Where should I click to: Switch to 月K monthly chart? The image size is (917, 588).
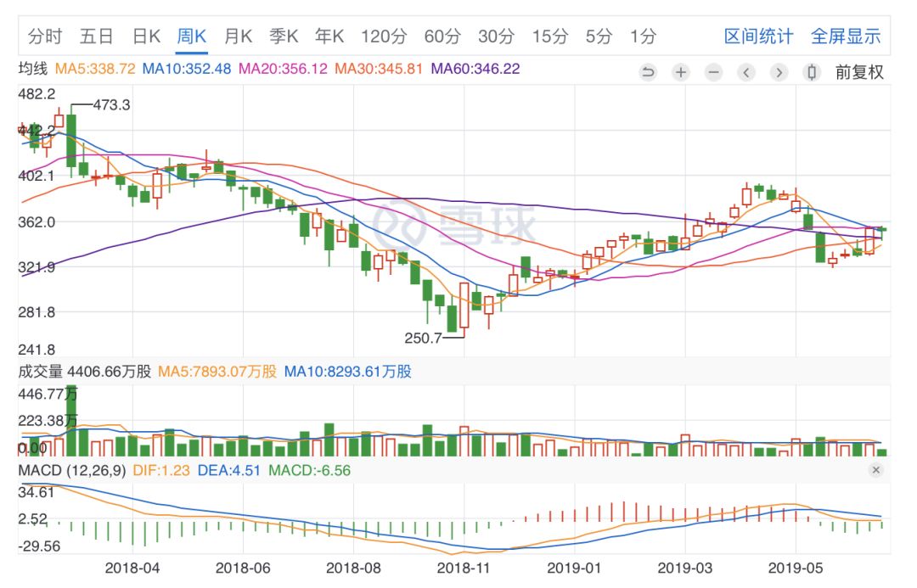click(x=238, y=36)
